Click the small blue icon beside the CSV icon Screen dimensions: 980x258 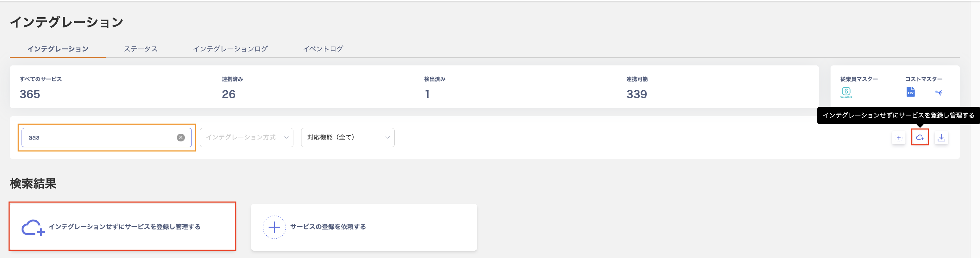coord(939,92)
